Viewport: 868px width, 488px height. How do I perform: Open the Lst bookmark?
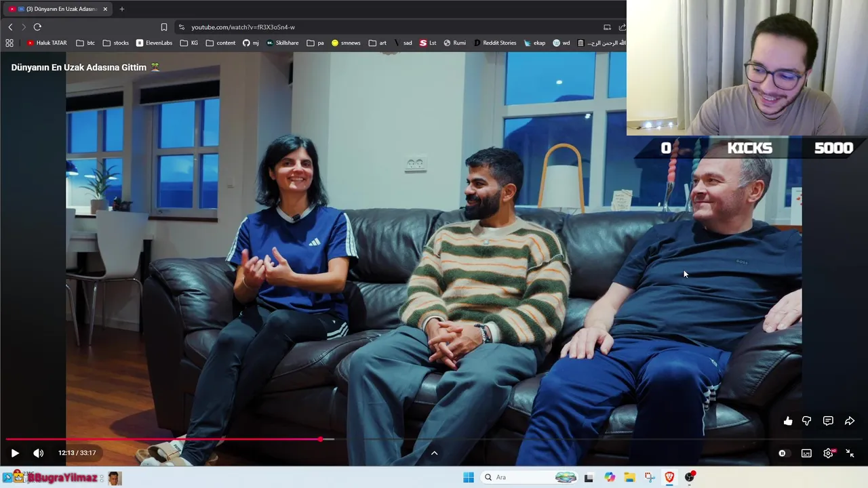coord(428,43)
